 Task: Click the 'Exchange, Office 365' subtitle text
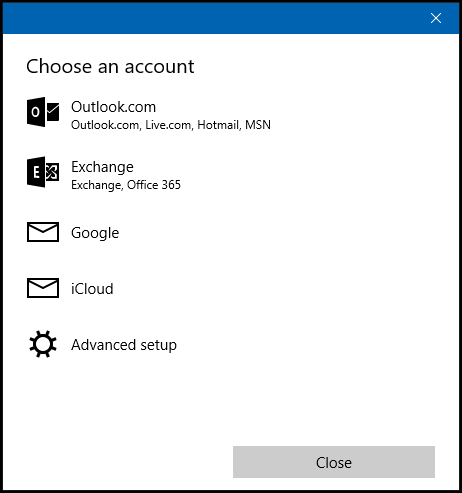(x=126, y=185)
